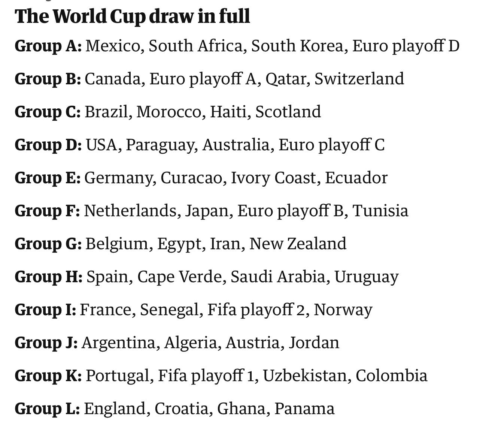Click 'Colombia' in the Group K line

click(391, 376)
